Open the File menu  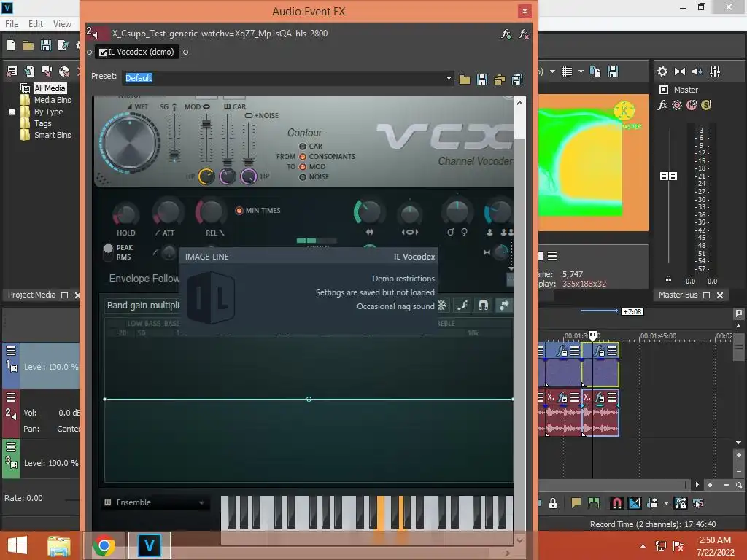pyautogui.click(x=12, y=24)
